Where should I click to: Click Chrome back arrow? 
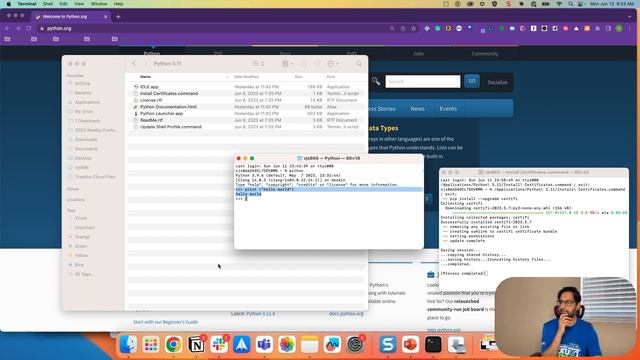(7, 29)
